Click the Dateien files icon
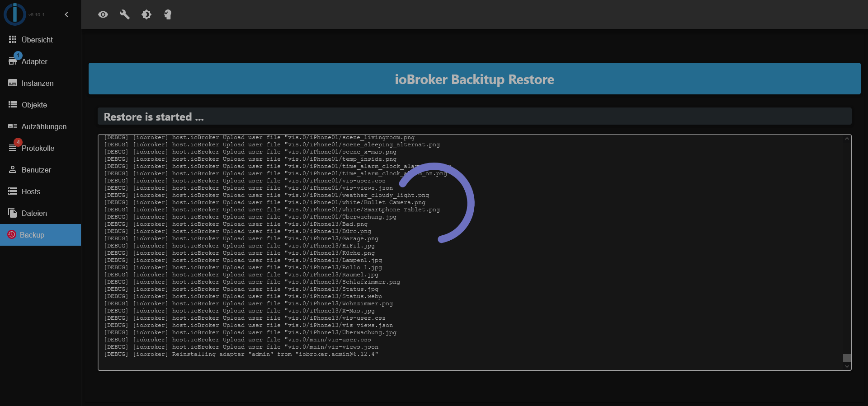The height and width of the screenshot is (406, 868). (x=13, y=213)
